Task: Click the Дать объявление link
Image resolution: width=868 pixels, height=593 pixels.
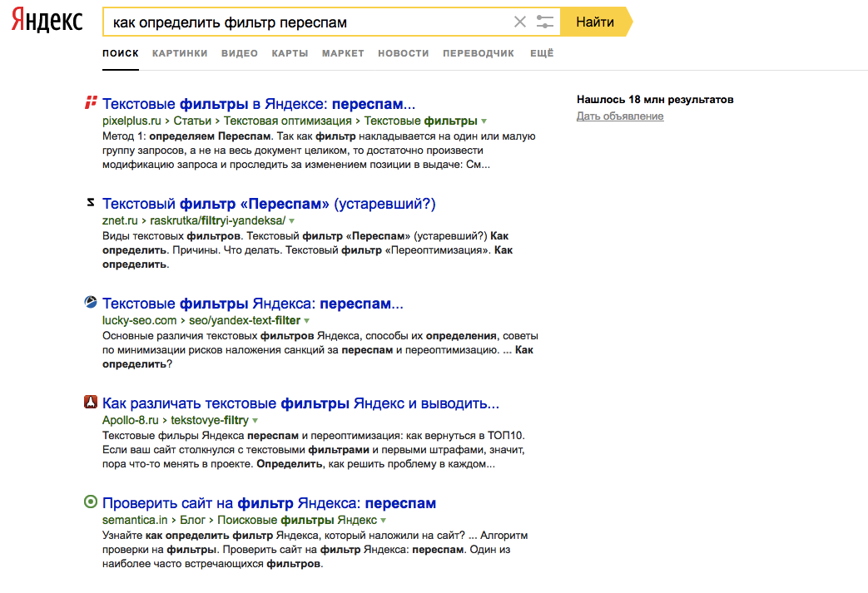Action: [x=620, y=116]
